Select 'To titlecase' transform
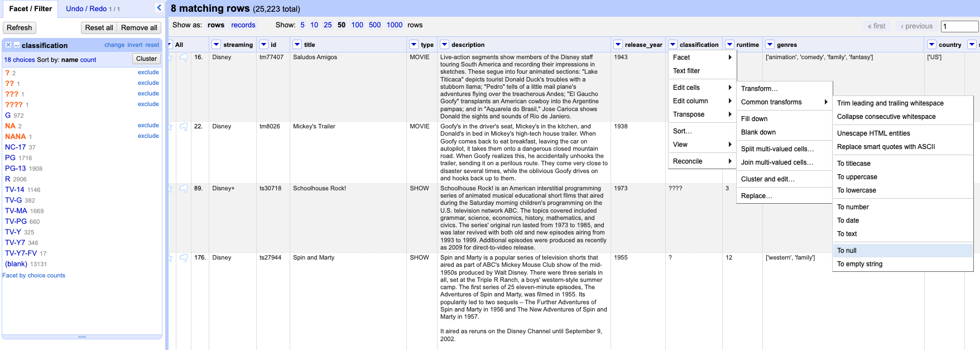980x350 pixels. [x=903, y=164]
